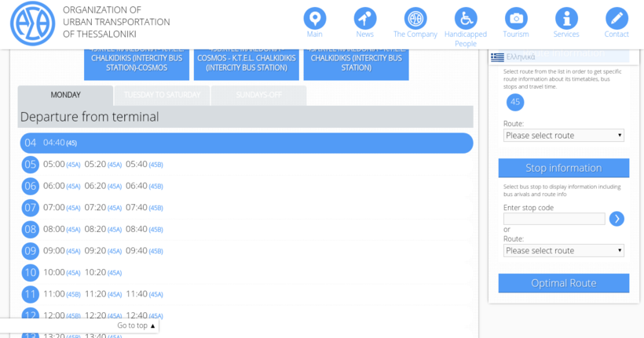Switch to the Monday timetable tab
644x338 pixels.
(x=66, y=95)
